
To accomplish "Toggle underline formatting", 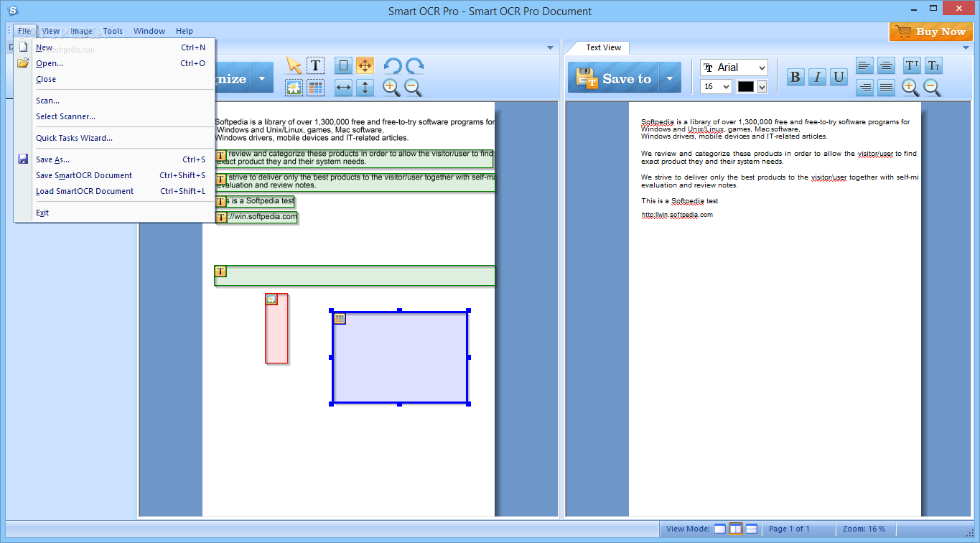I will (839, 77).
